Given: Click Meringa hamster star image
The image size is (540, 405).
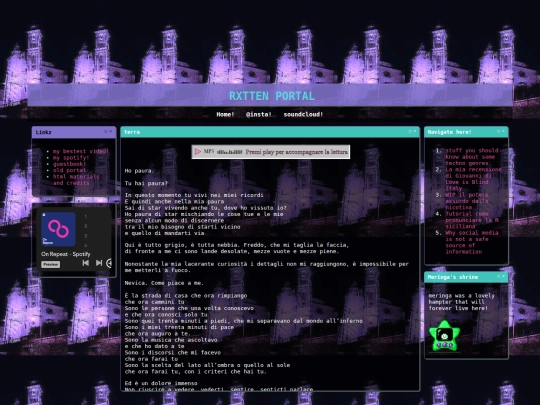Looking at the screenshot, I should click(445, 336).
